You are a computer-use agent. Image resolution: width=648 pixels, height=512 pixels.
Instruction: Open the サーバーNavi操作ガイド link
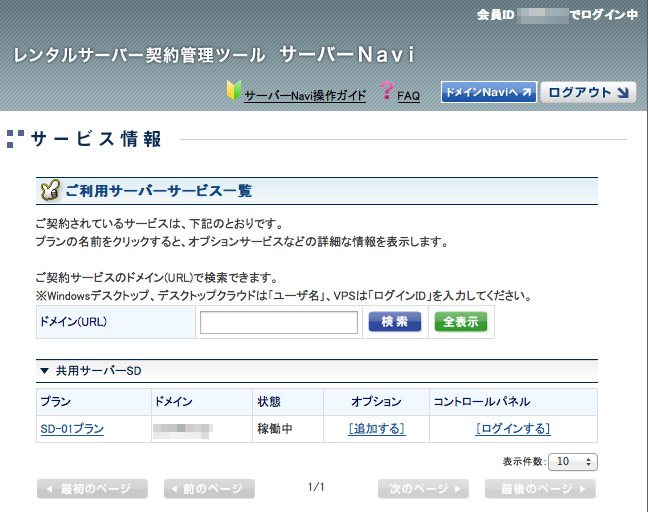tap(305, 96)
